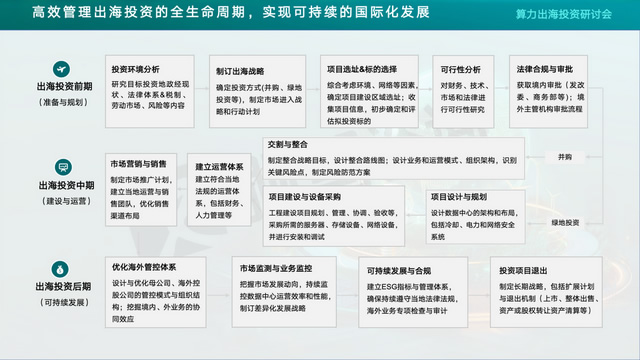This screenshot has width=640, height=360.
Task: Click the 并购 label
Action: point(565,157)
